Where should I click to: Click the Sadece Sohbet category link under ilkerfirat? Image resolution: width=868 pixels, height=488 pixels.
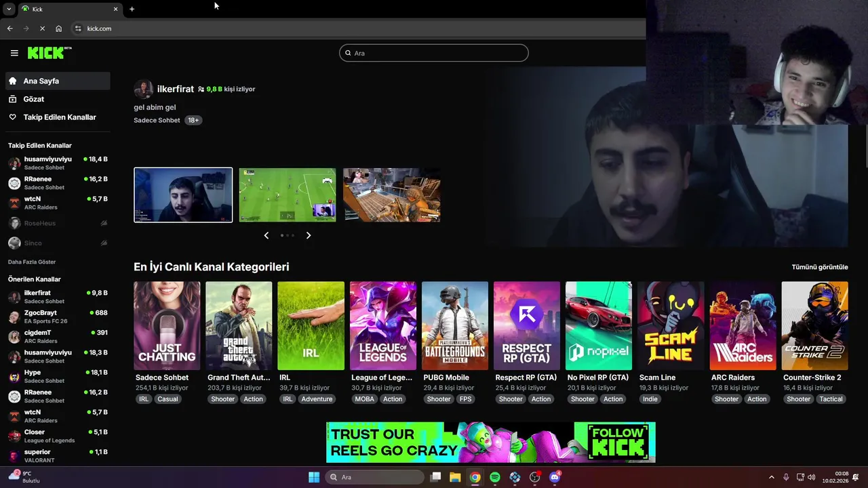(x=157, y=120)
